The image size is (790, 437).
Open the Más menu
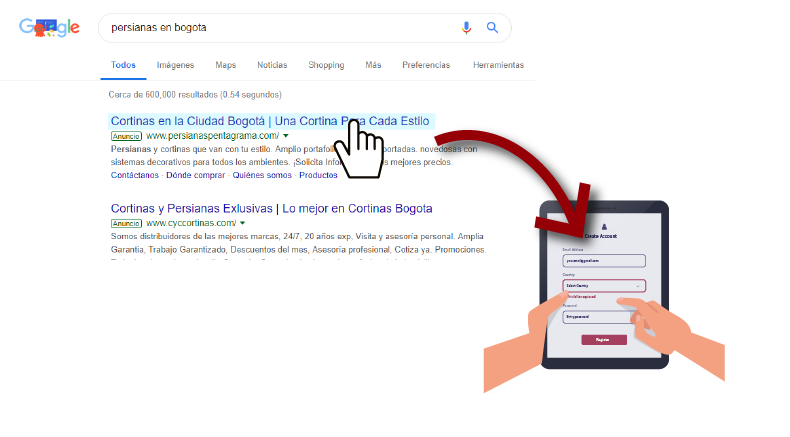[x=373, y=65]
